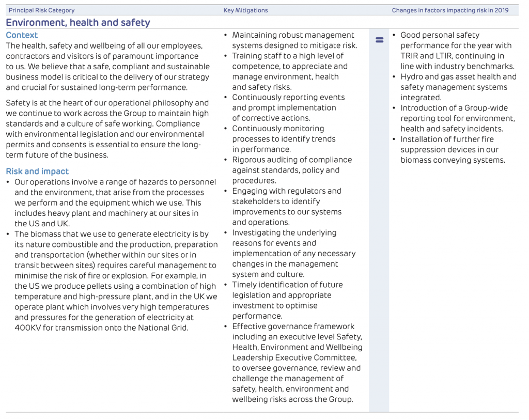Click the 'Timely identification of future legislation' bullet

286,300
